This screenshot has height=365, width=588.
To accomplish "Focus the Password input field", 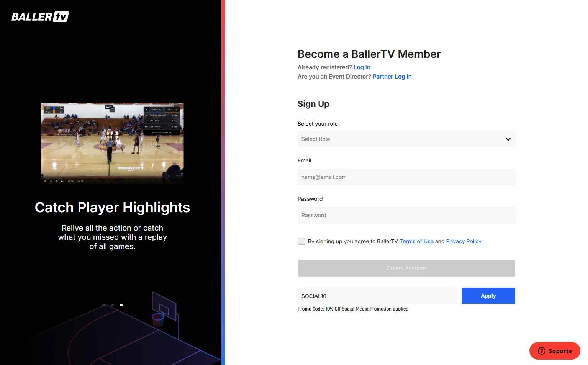I will 406,215.
